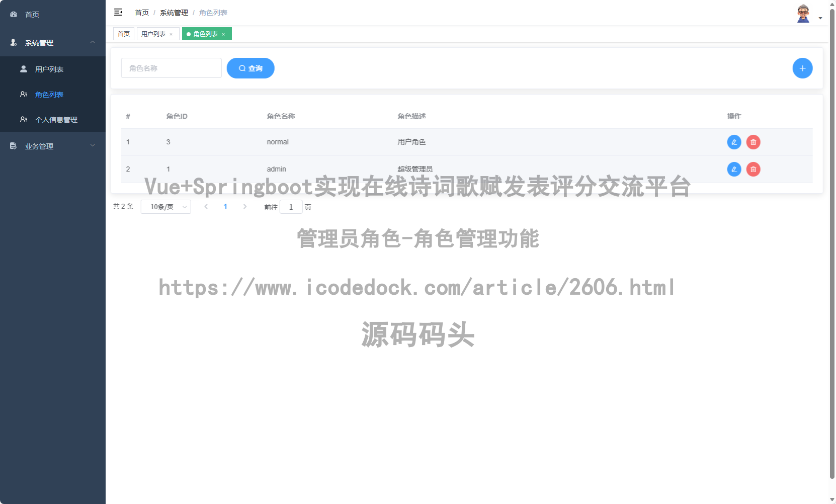Click the 角色列表 roles icon in sidebar
The image size is (836, 504).
pos(23,94)
